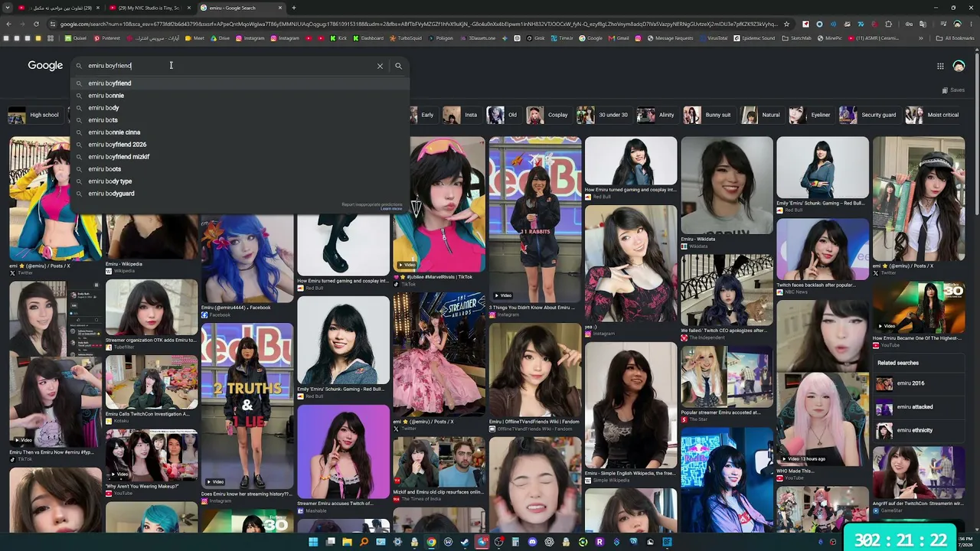Screen dimensions: 980x551
Task: Select the 'emiru - Google Search' tab
Action: tap(240, 8)
